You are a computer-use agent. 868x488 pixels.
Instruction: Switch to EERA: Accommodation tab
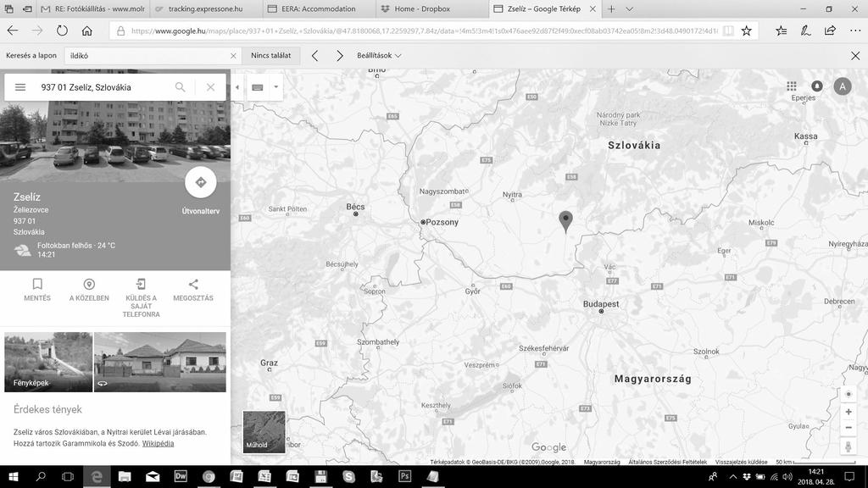(x=319, y=8)
